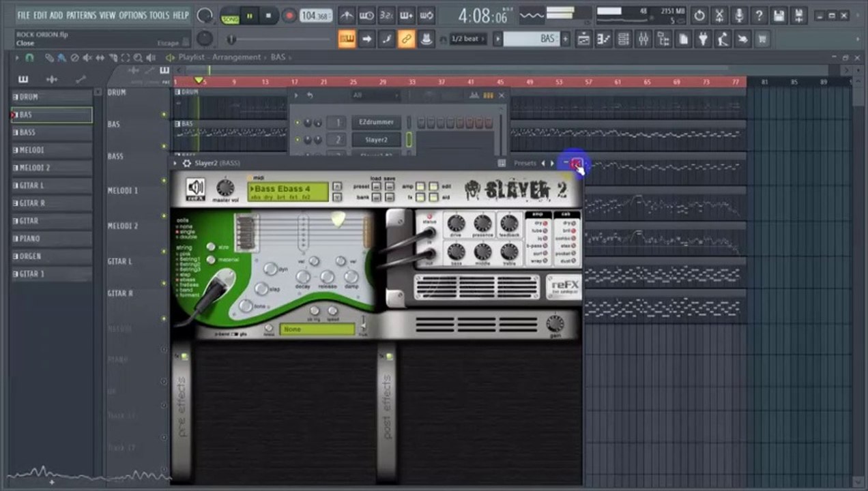
Task: Select the DRUM pattern in picker
Action: pyautogui.click(x=52, y=98)
